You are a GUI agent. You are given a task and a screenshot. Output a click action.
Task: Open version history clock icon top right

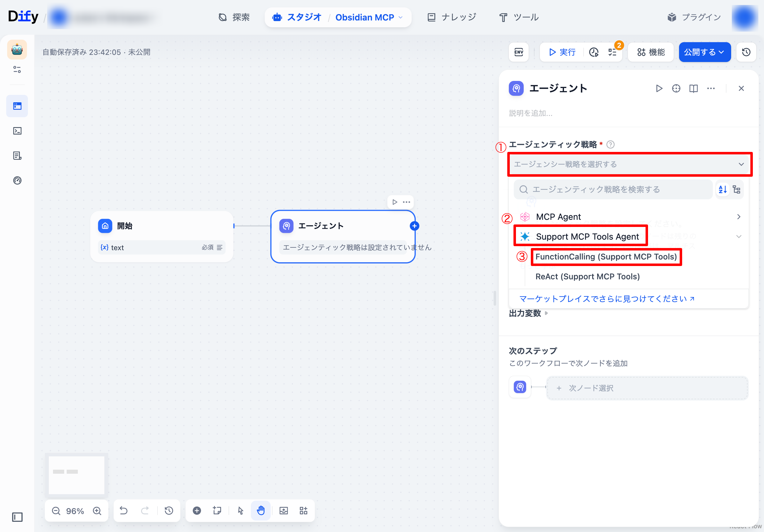coord(746,52)
